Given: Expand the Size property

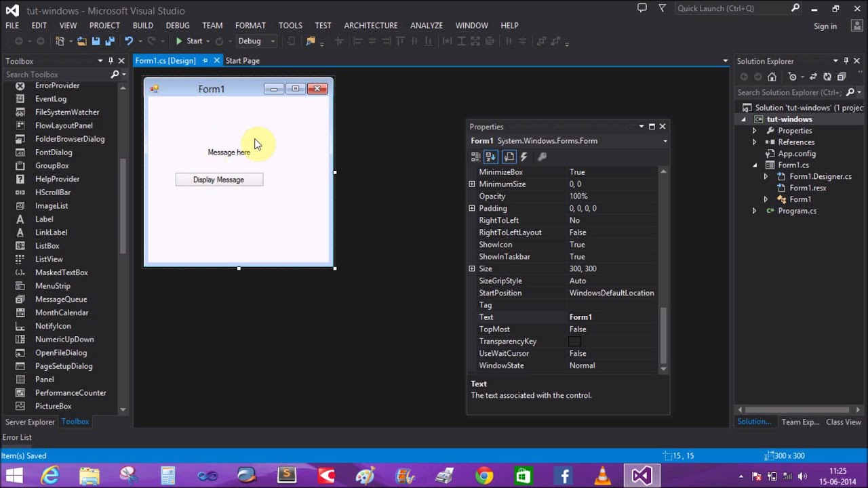Looking at the screenshot, I should (x=472, y=269).
